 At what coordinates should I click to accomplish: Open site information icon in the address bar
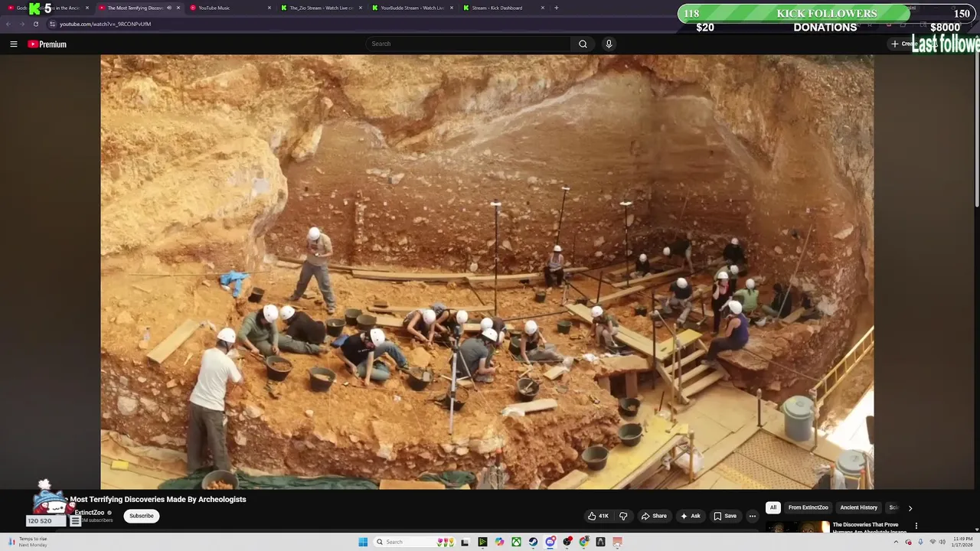(53, 24)
